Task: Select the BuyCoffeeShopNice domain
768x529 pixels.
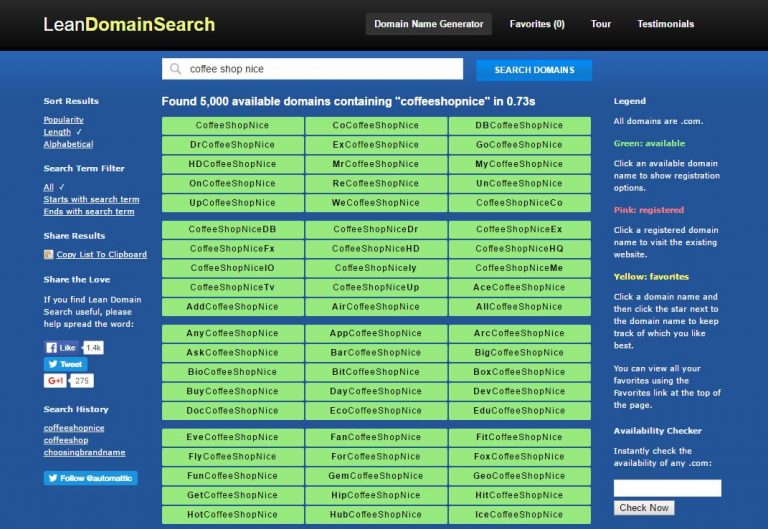Action: pos(233,391)
